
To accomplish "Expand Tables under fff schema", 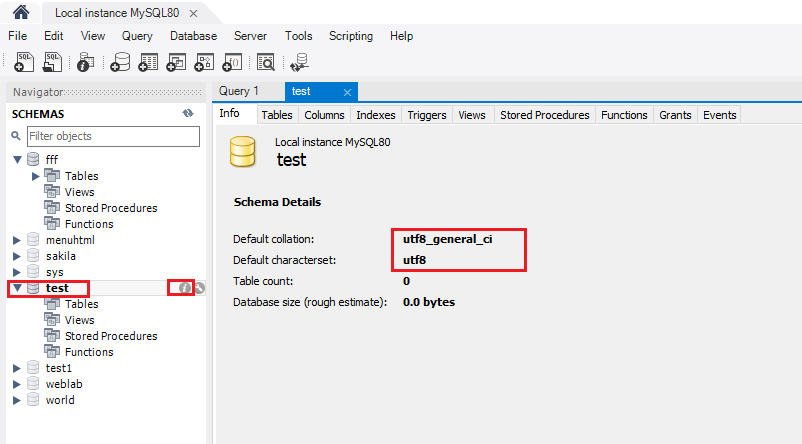I will 35,176.
